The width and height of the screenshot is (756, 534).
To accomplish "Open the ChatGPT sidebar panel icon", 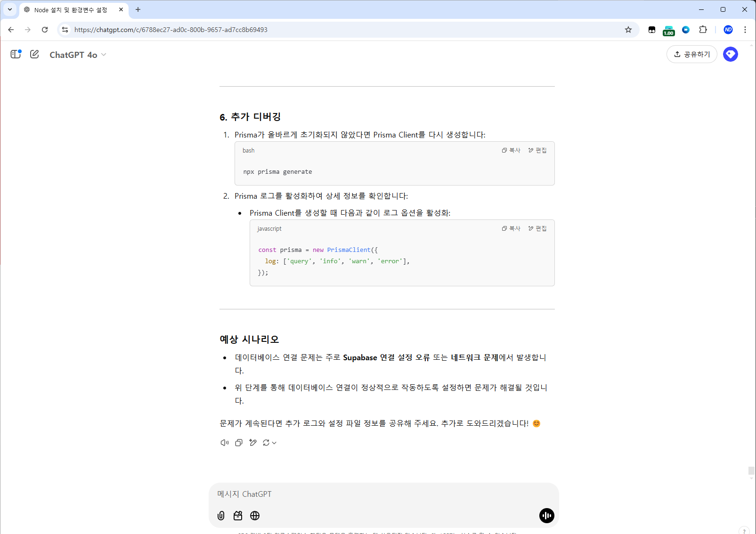I will click(x=16, y=54).
